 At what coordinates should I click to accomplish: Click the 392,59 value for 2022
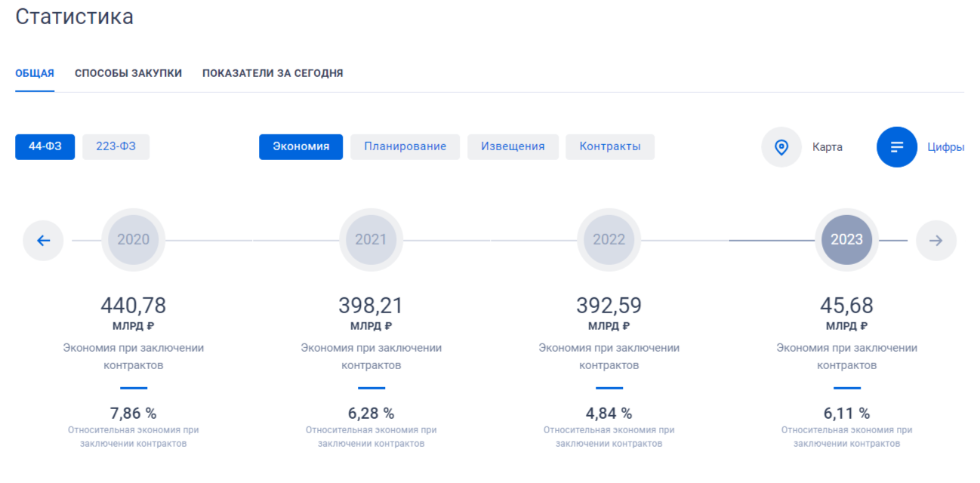click(x=609, y=306)
